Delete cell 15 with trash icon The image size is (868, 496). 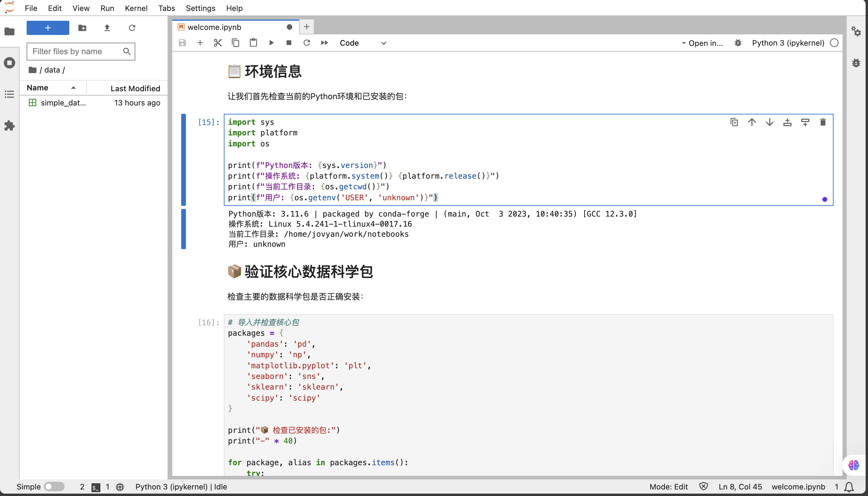[823, 122]
